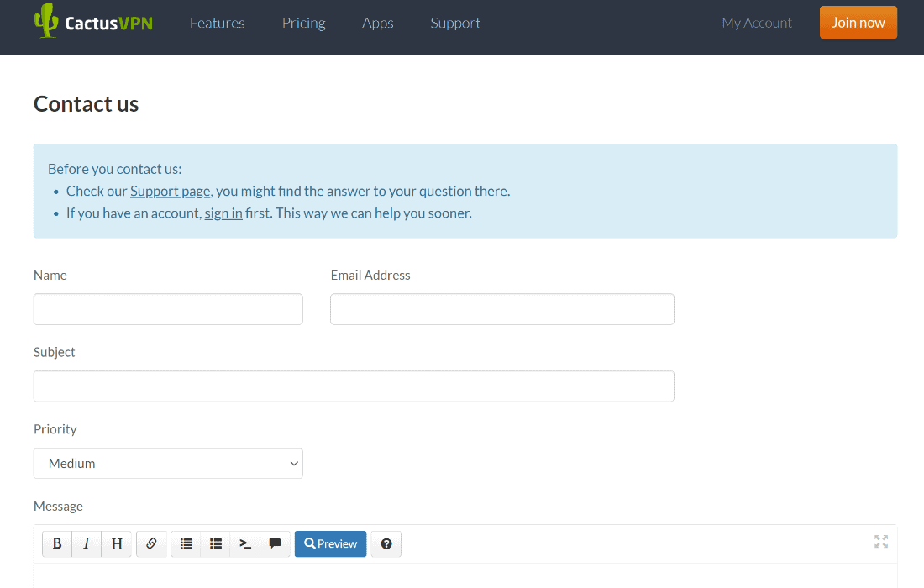Insert a heading with the H button

click(x=117, y=544)
